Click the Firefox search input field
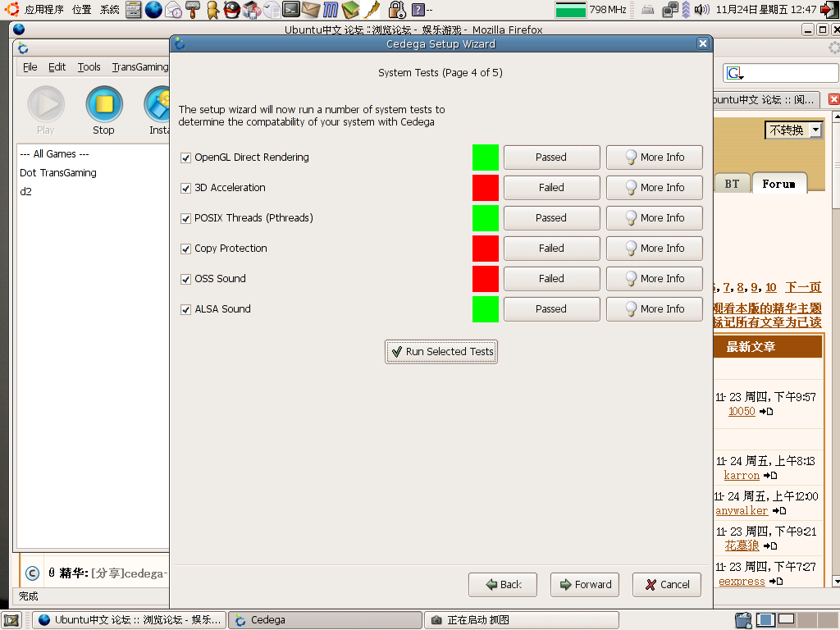This screenshot has height=630, width=840. 792,73
